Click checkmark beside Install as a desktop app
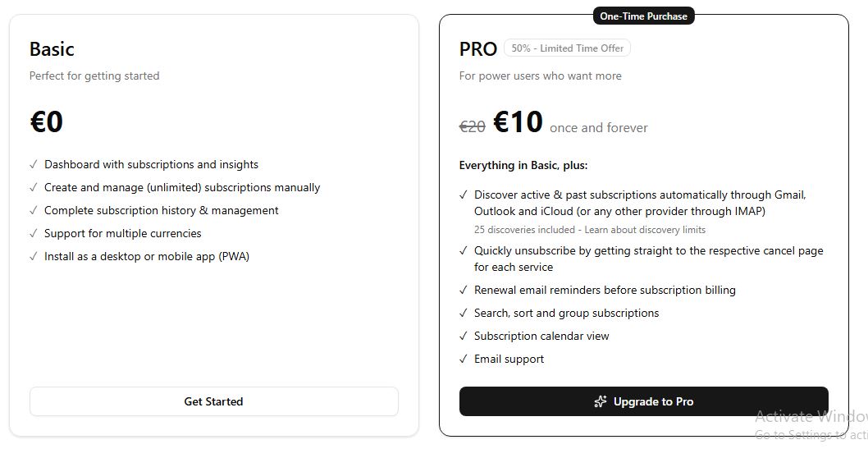 pyautogui.click(x=33, y=256)
